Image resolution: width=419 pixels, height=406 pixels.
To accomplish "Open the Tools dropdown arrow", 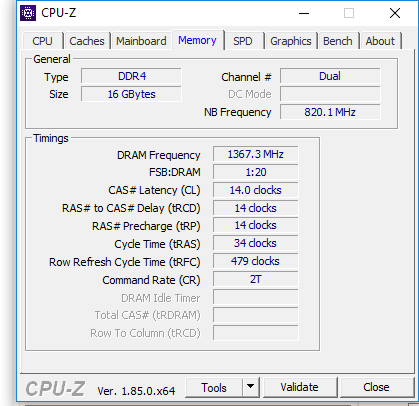I will pyautogui.click(x=251, y=387).
